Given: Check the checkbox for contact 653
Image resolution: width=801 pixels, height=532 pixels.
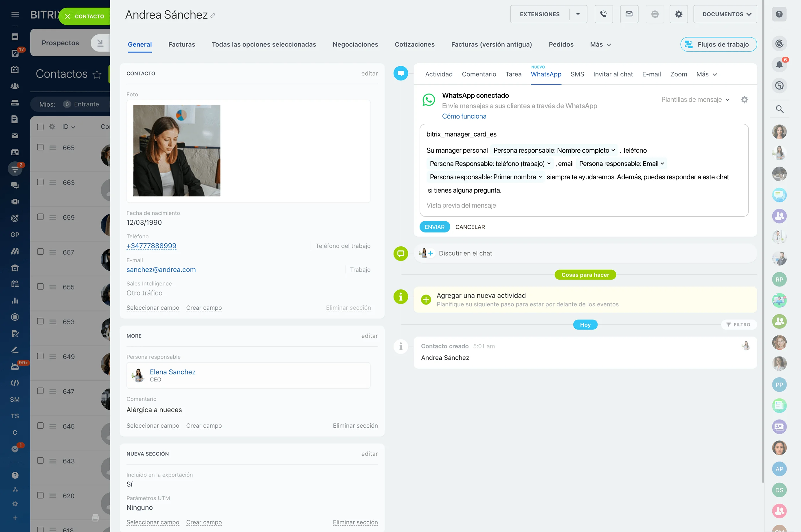Looking at the screenshot, I should [x=41, y=321].
